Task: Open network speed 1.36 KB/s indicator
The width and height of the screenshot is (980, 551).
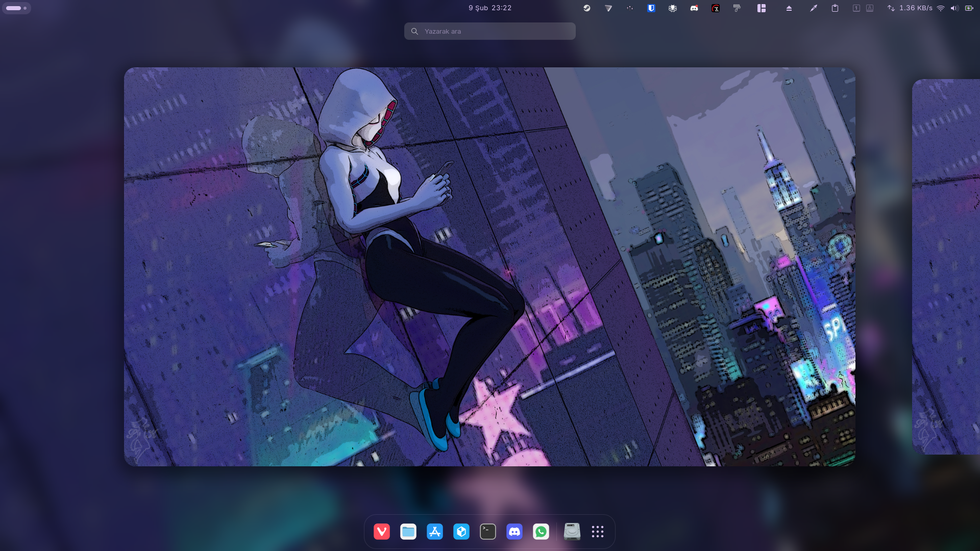Action: coord(910,8)
